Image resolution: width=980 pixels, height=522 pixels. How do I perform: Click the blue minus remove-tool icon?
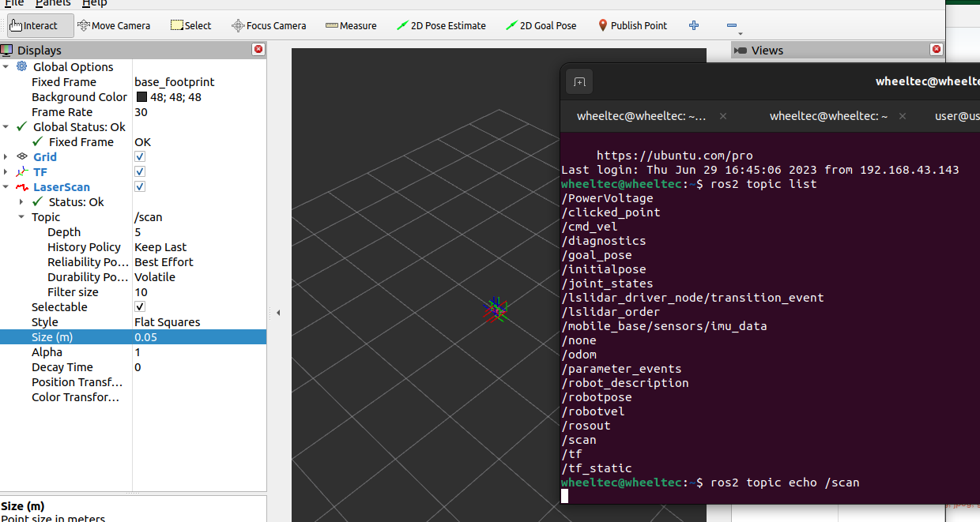pyautogui.click(x=732, y=25)
